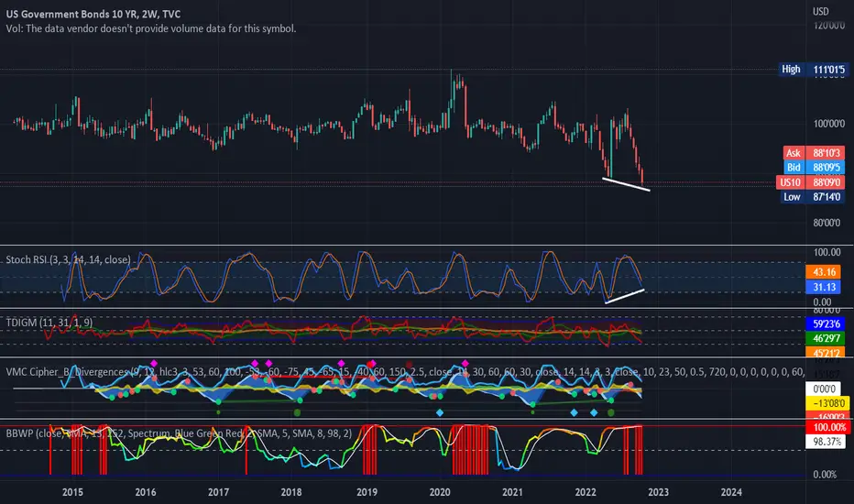The height and width of the screenshot is (504, 854).
Task: Click the red 100.00% BBWP value tag
Action: point(827,427)
